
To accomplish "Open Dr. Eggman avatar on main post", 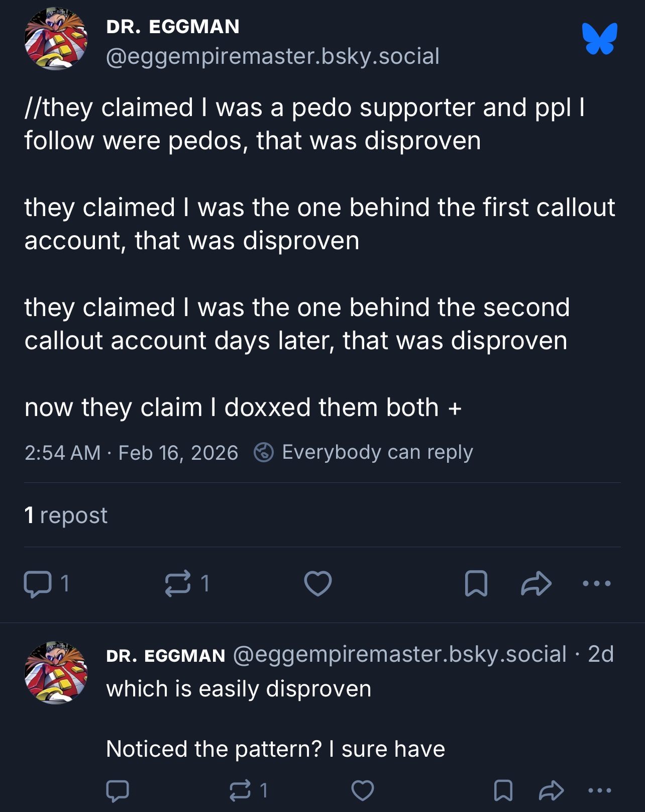I will [x=56, y=39].
